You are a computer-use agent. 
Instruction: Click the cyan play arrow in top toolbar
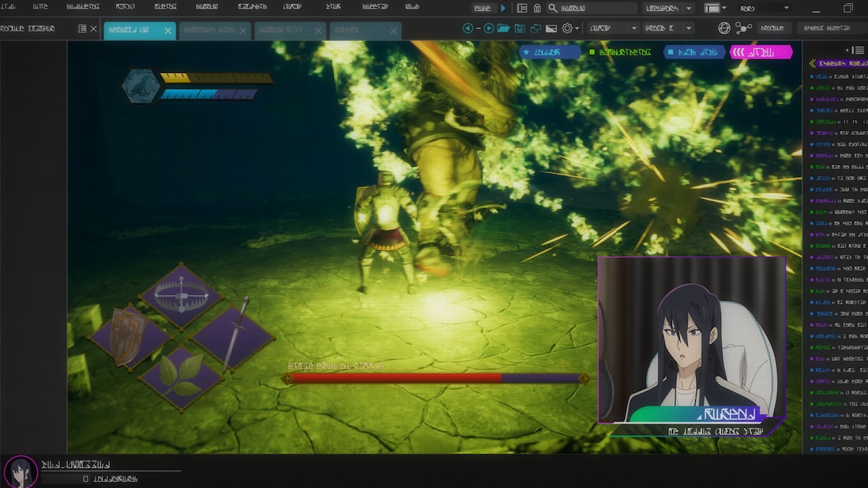pyautogui.click(x=503, y=8)
